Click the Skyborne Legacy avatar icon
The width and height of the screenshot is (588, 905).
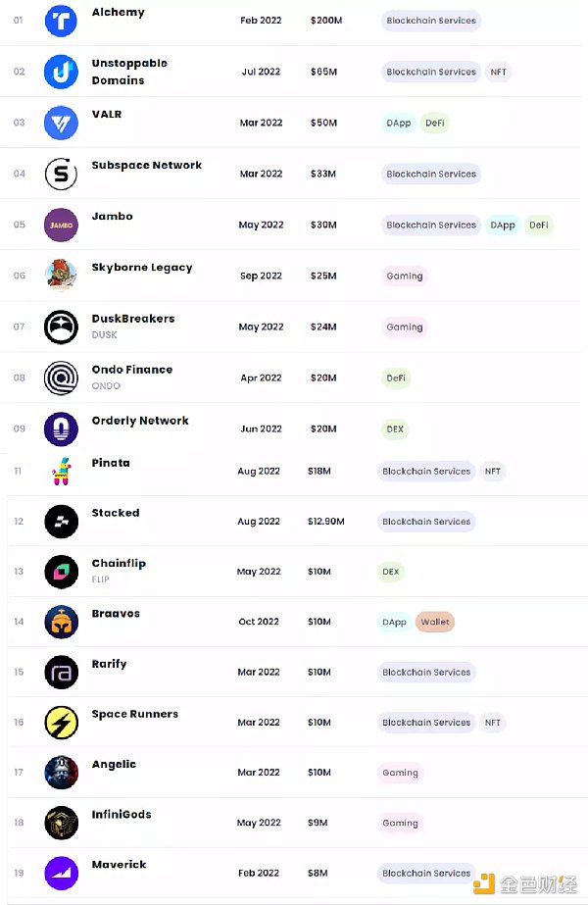click(61, 276)
